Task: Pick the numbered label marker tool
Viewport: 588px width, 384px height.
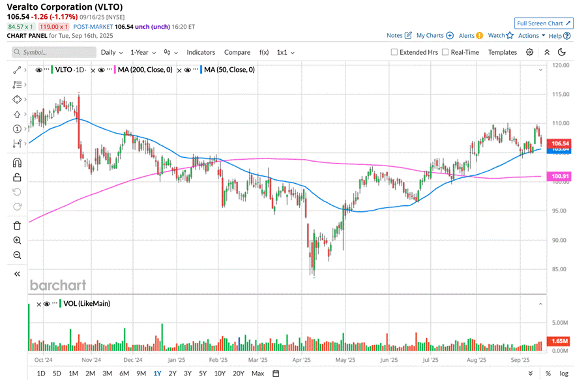Action: (17, 129)
